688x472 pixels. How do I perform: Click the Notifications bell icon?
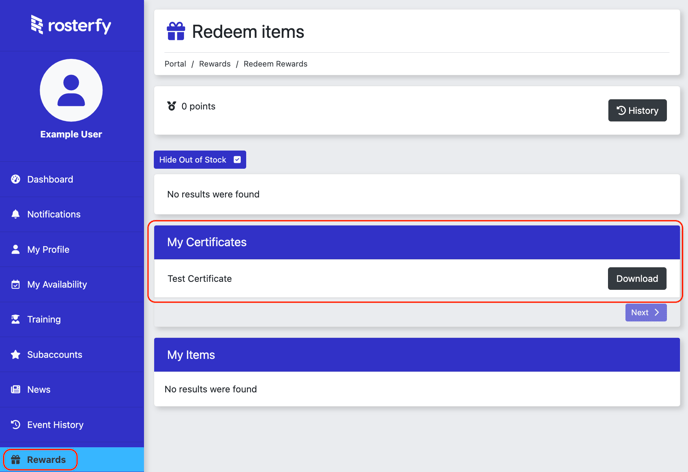[16, 215]
